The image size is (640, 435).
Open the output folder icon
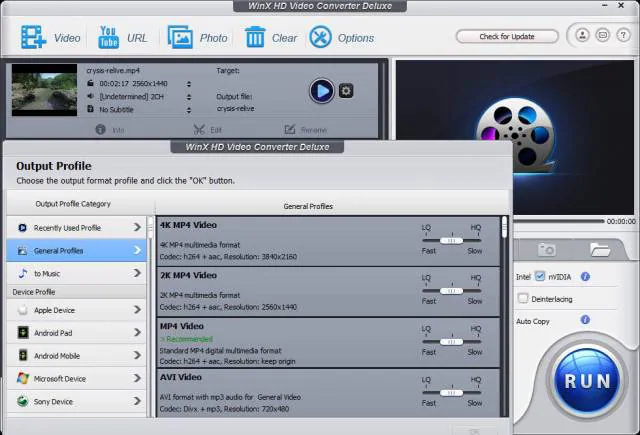click(x=600, y=249)
